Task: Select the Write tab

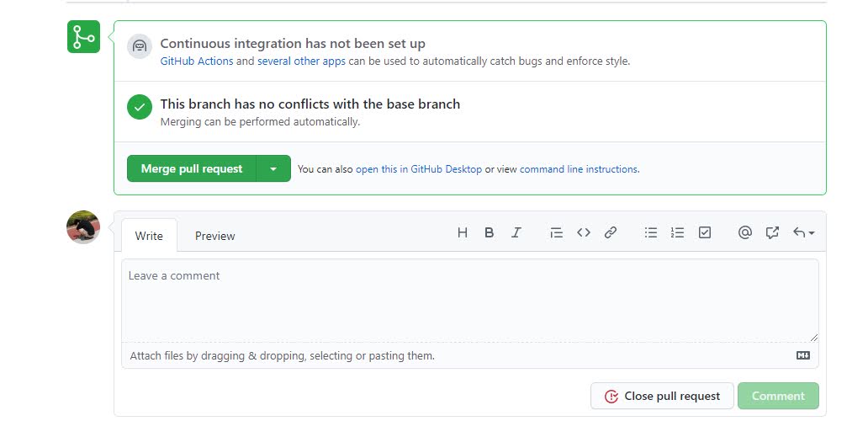Action: (149, 236)
